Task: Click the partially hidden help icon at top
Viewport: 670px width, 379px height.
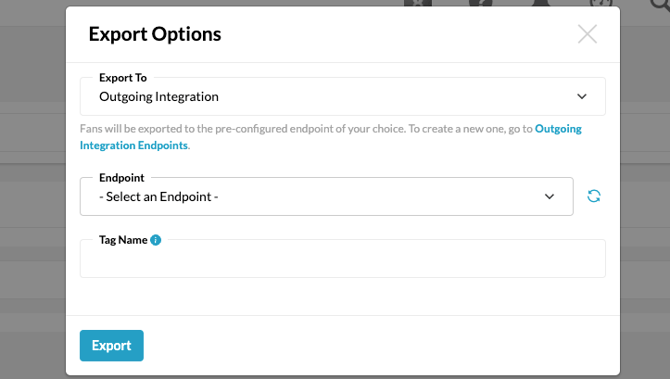Action: point(480,3)
